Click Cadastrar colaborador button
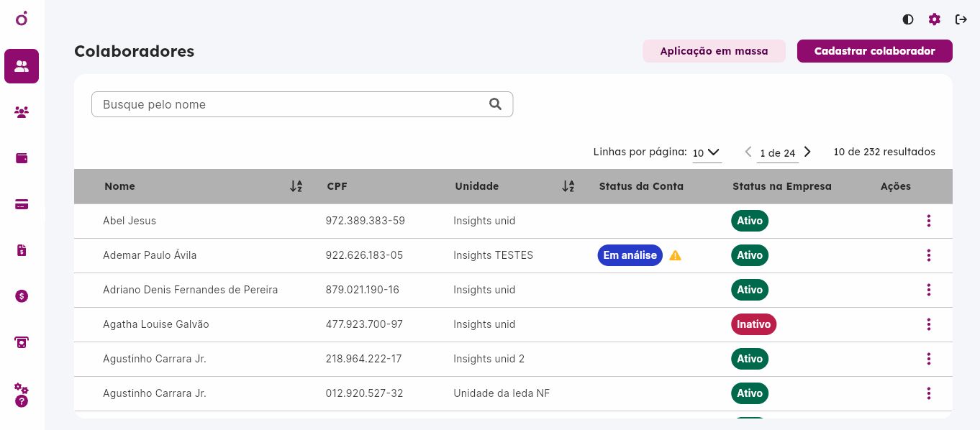 pyautogui.click(x=875, y=51)
